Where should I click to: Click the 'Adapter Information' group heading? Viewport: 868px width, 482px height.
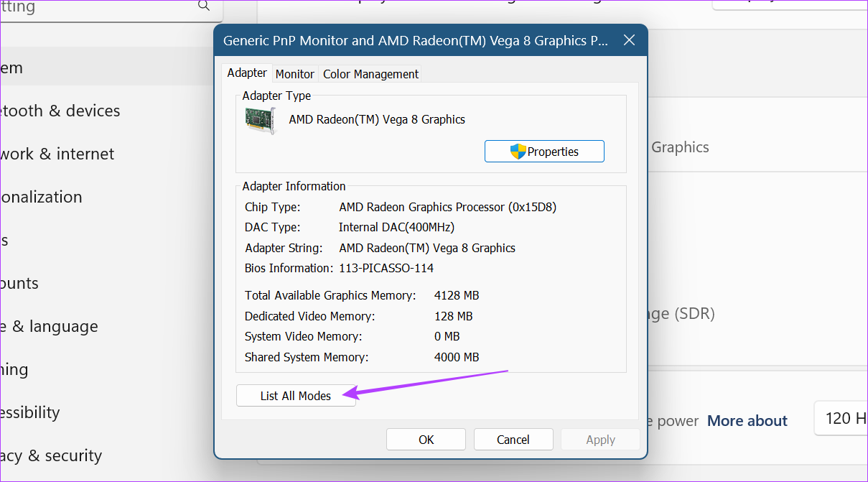(x=294, y=186)
